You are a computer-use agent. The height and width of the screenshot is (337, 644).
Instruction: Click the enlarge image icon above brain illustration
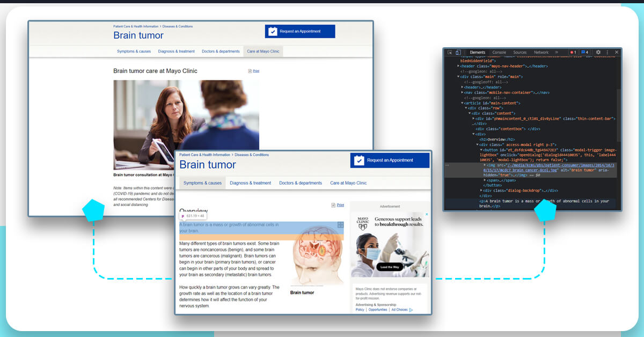click(x=340, y=224)
